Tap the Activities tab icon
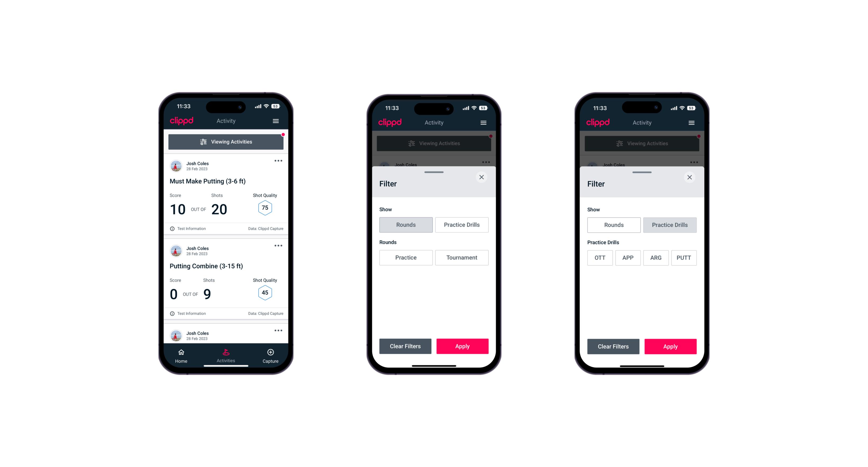This screenshot has height=467, width=868. pyautogui.click(x=226, y=353)
